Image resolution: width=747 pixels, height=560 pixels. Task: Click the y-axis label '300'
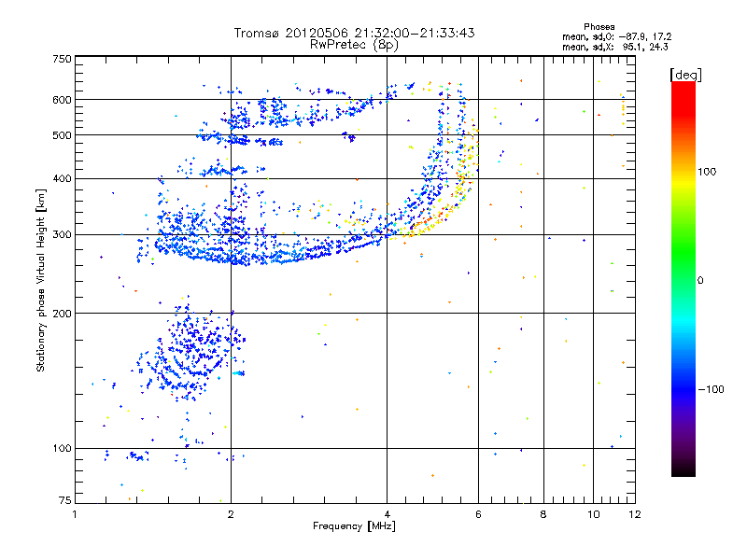click(x=62, y=235)
